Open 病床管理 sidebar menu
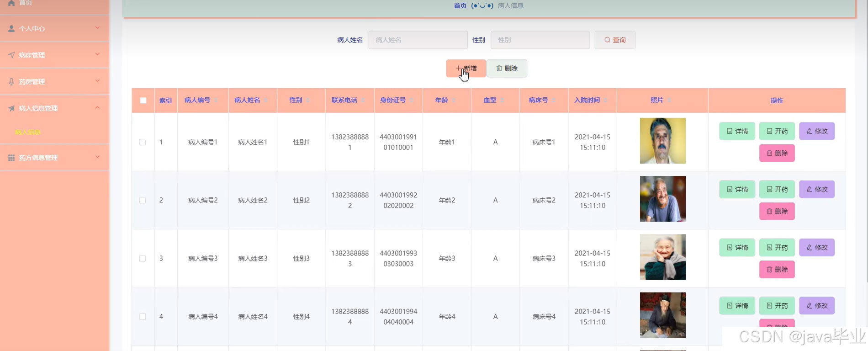 click(x=54, y=55)
